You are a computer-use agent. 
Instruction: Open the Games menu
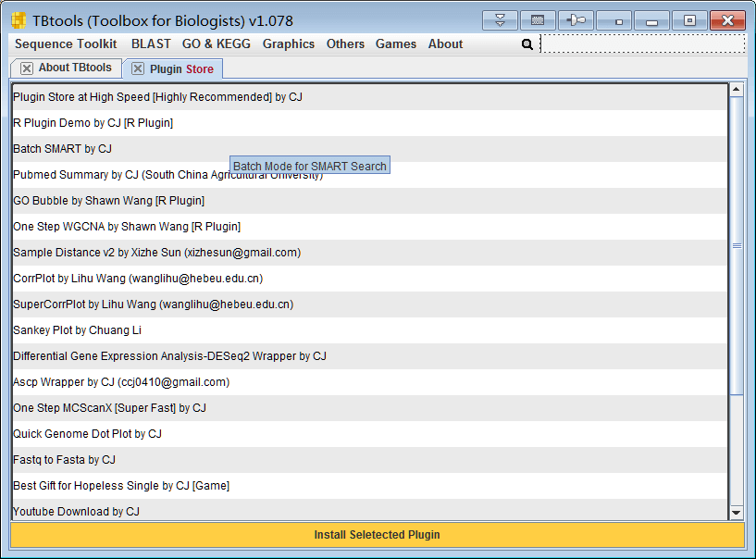tap(396, 43)
